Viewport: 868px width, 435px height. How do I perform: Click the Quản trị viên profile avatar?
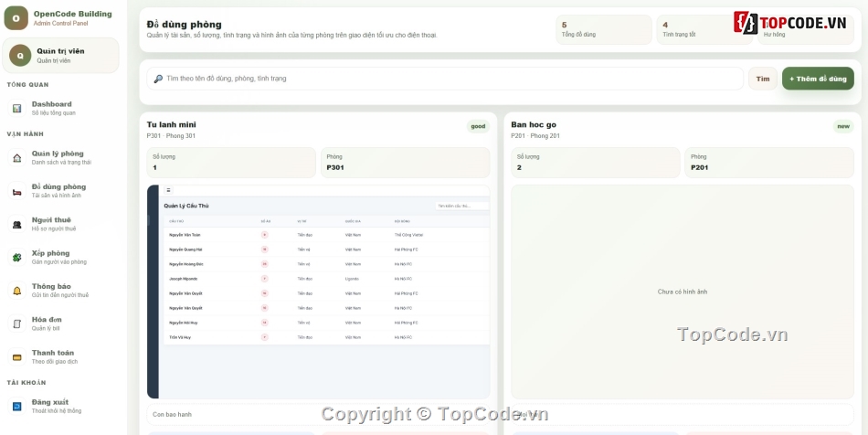click(20, 56)
